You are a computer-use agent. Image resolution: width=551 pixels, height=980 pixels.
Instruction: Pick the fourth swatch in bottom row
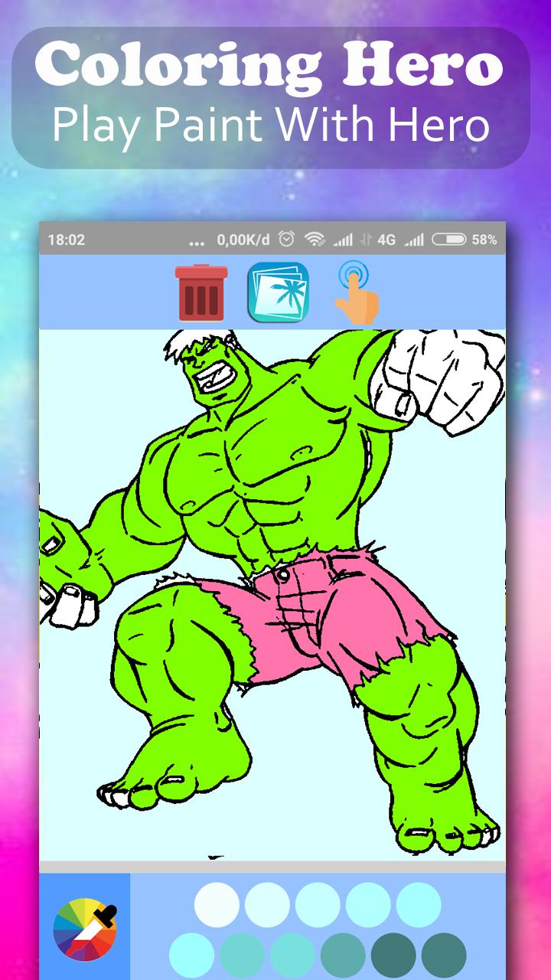[x=343, y=955]
